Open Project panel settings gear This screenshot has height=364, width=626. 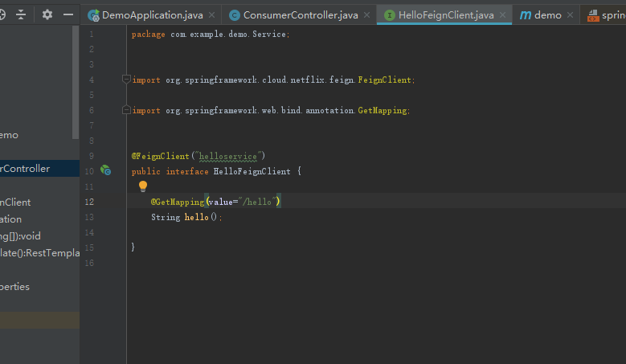point(47,14)
